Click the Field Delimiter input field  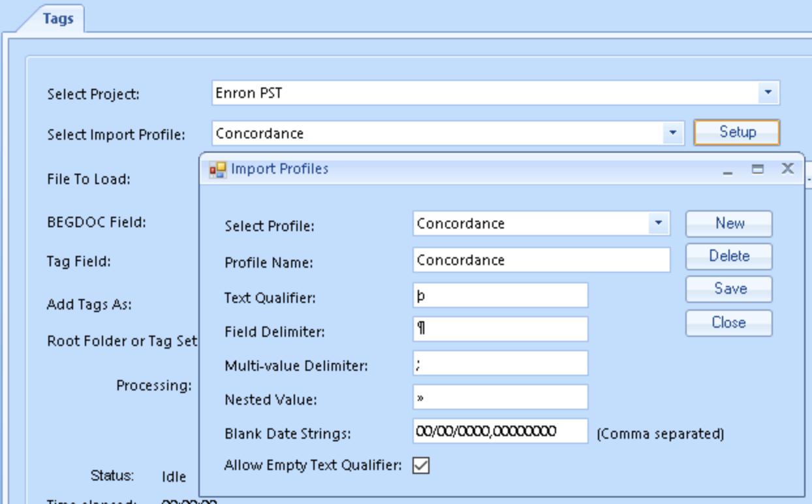coord(501,329)
